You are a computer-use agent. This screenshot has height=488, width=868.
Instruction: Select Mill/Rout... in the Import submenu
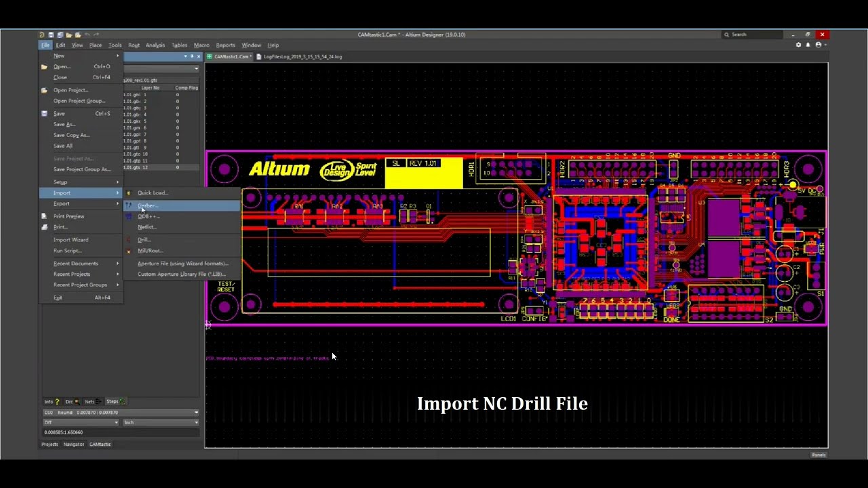click(182, 250)
